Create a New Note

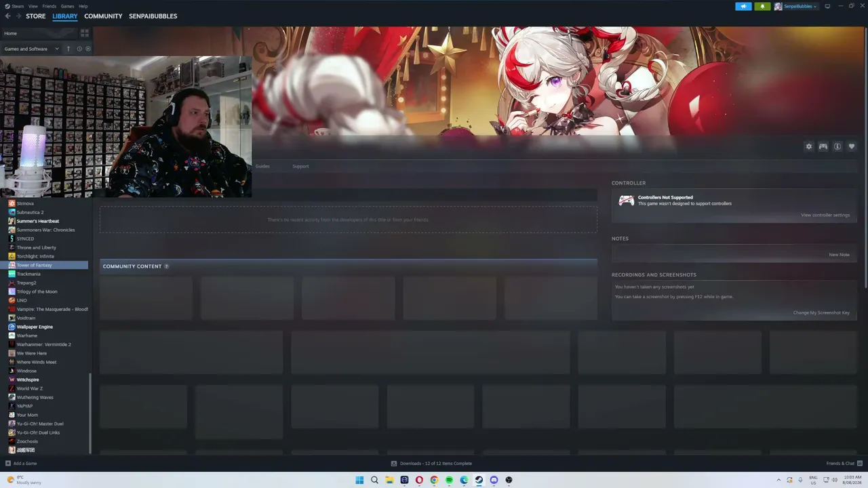point(839,255)
